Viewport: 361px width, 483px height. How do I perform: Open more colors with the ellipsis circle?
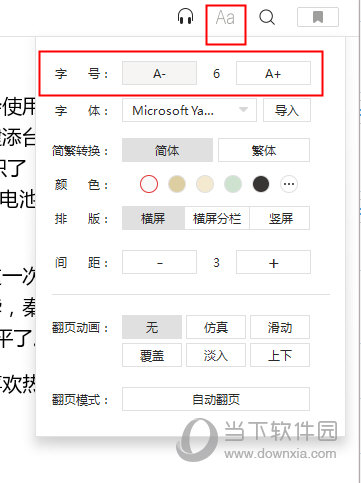pos(289,184)
